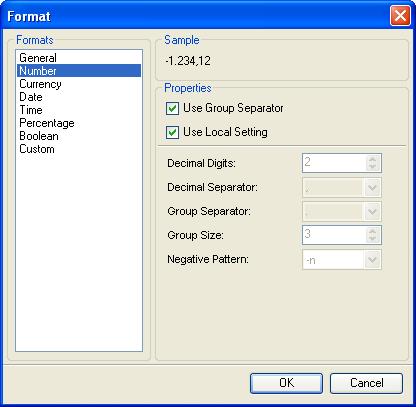
Task: Increase Group Size with up arrow
Action: [372, 231]
